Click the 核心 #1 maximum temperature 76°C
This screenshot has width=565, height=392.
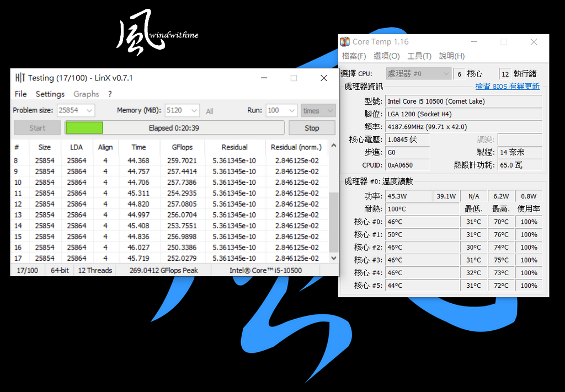click(x=501, y=235)
